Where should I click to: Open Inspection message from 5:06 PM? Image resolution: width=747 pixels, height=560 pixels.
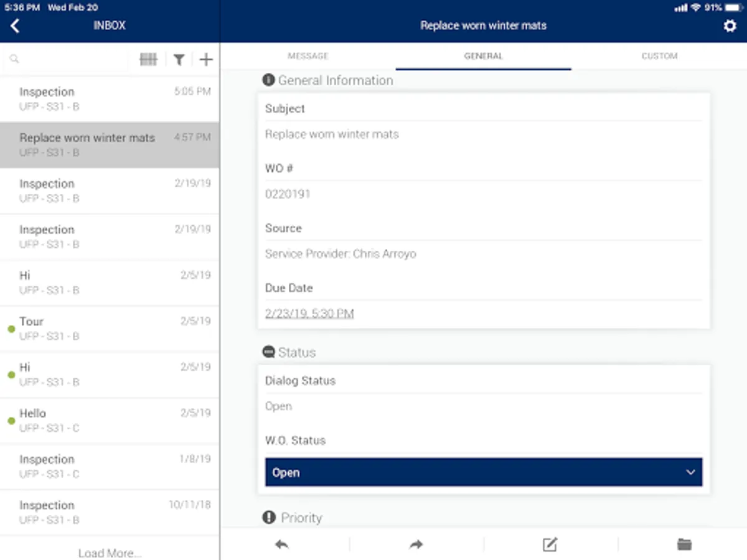pyautogui.click(x=110, y=99)
